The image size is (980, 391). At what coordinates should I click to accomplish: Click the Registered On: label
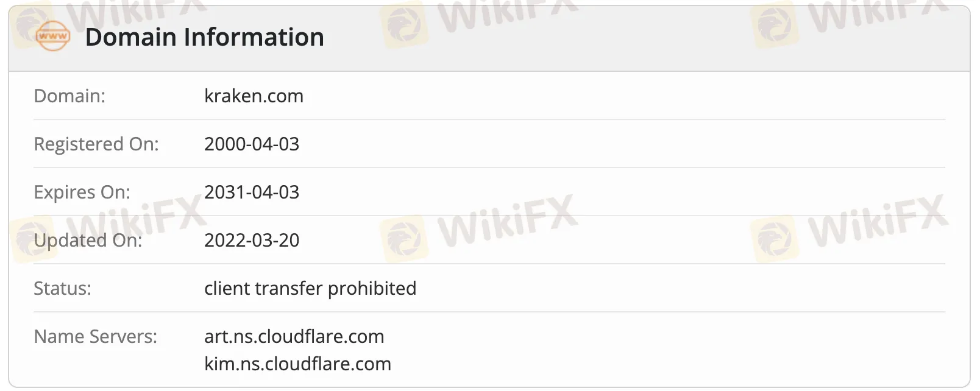96,144
